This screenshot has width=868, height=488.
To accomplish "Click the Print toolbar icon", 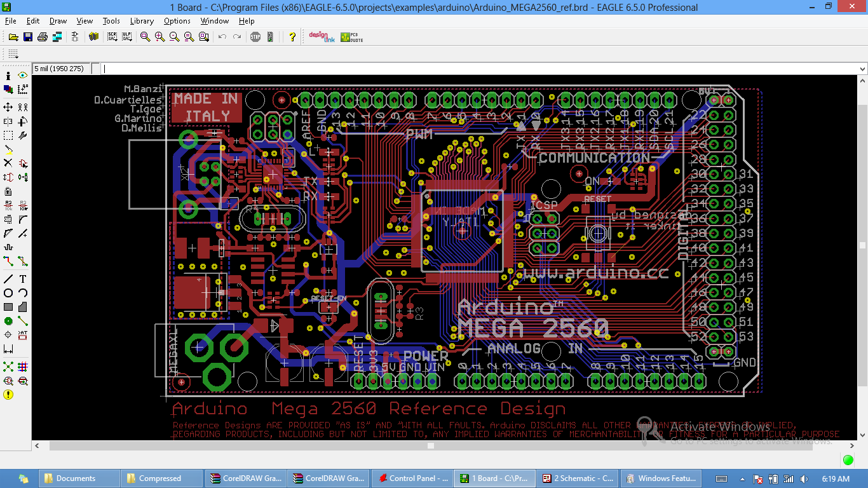I will 43,37.
